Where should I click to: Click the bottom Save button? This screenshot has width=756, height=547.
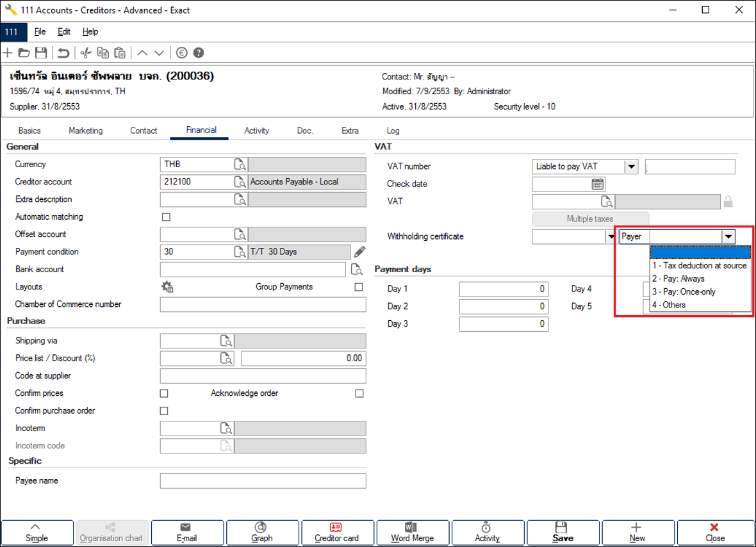pos(563,532)
